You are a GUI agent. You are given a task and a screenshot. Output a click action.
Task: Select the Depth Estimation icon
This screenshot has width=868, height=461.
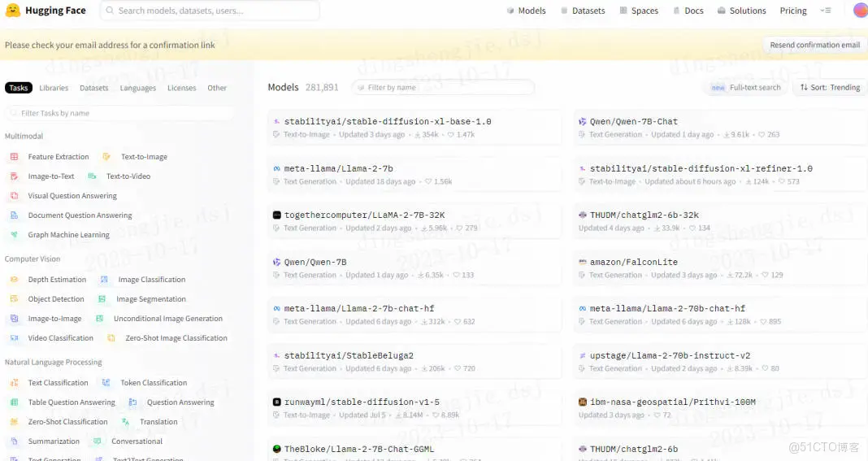pyautogui.click(x=15, y=280)
